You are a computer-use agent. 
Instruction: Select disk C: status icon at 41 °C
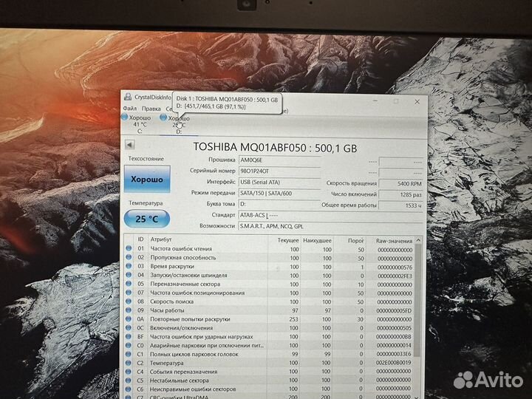(x=124, y=118)
